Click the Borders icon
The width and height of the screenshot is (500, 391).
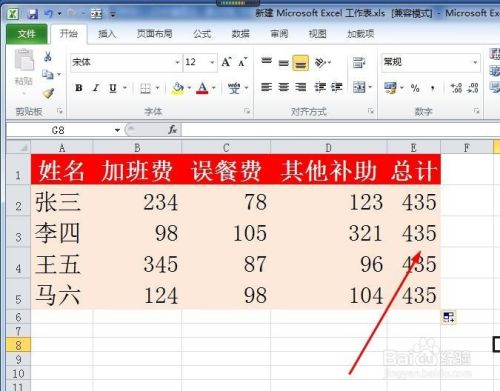(145, 88)
